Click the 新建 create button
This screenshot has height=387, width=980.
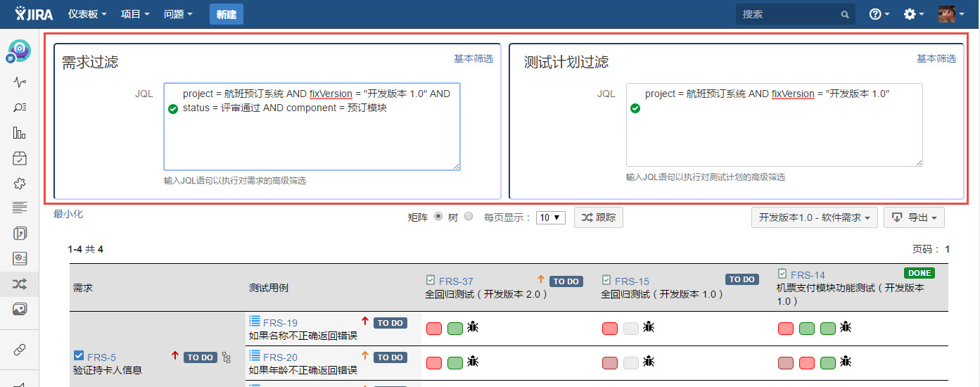(x=226, y=14)
